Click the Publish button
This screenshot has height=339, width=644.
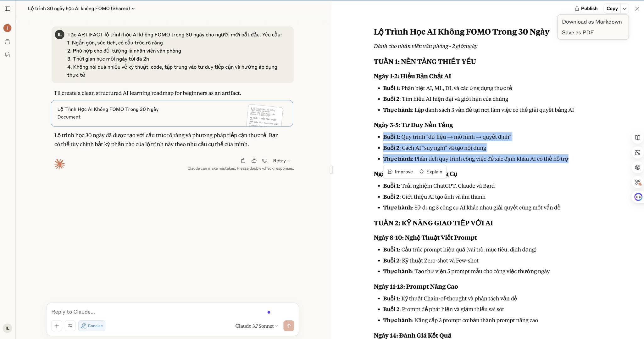[x=586, y=8]
